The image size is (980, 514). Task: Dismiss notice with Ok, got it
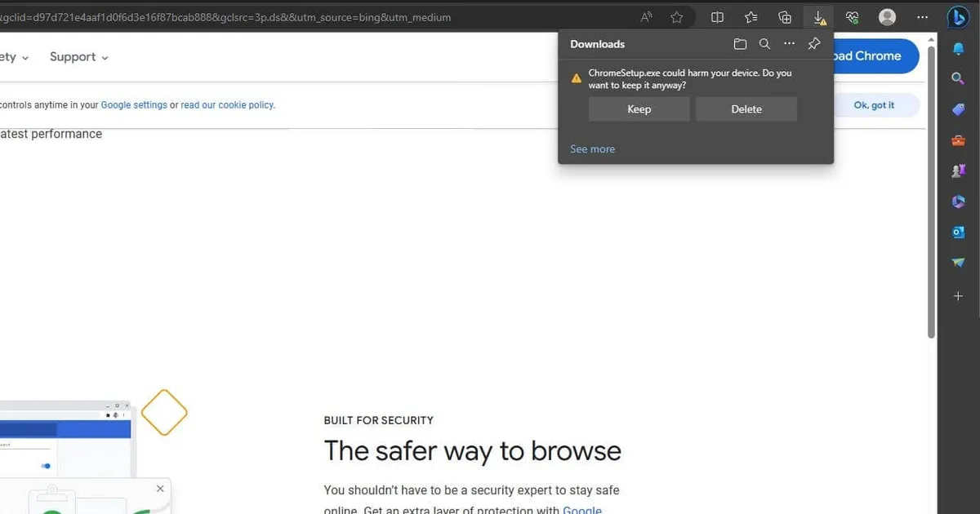point(875,104)
